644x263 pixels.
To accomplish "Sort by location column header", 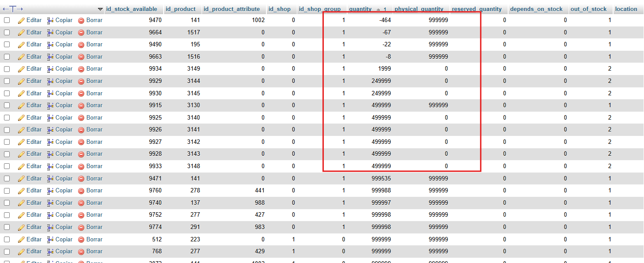I will pyautogui.click(x=626, y=9).
